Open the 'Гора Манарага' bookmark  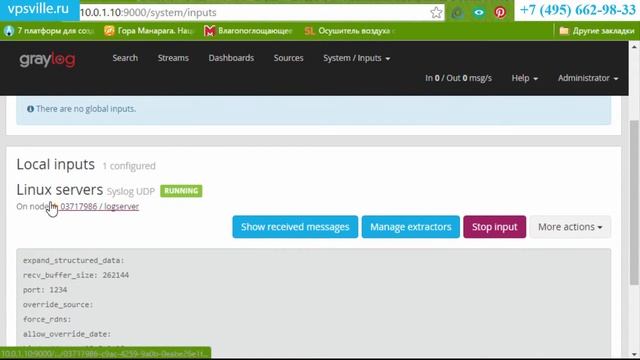(149, 31)
